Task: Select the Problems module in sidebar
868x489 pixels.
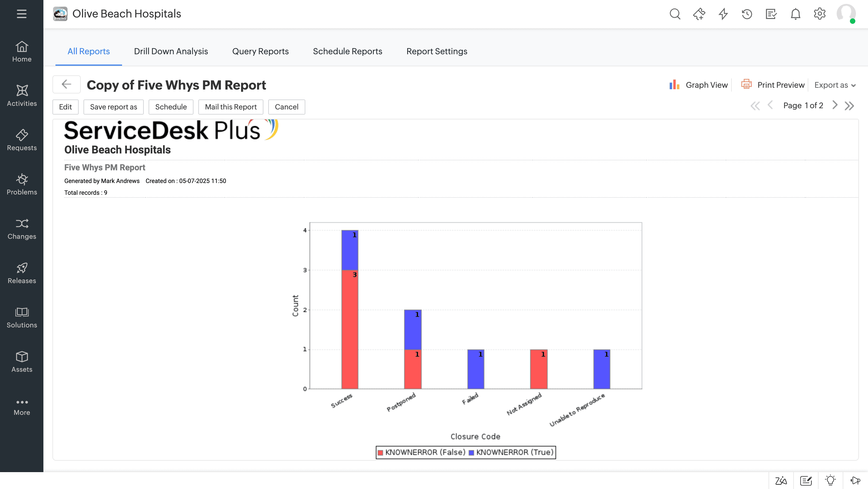Action: pyautogui.click(x=22, y=185)
